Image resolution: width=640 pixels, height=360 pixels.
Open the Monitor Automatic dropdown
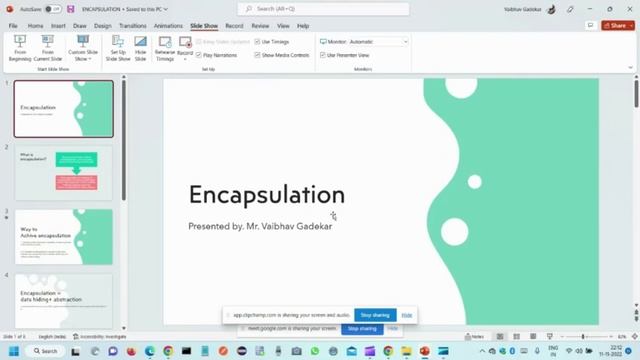[x=378, y=42]
